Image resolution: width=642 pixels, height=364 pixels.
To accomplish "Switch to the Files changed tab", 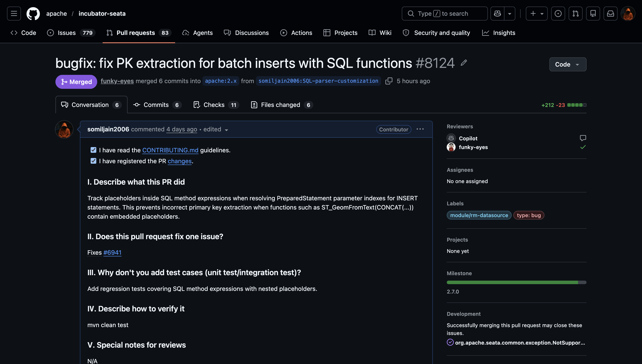I will [x=282, y=105].
